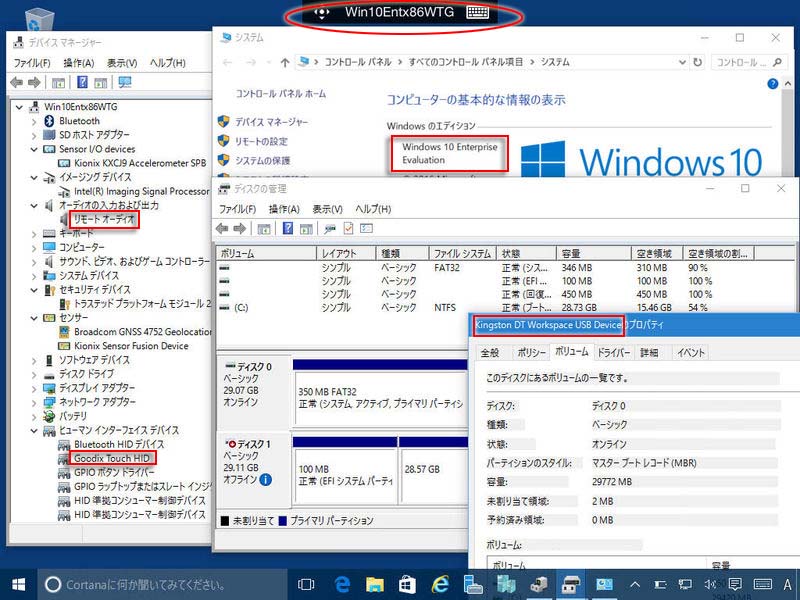Open Action Center notification icon
Viewport: 800px width, 600px height.
[x=735, y=584]
